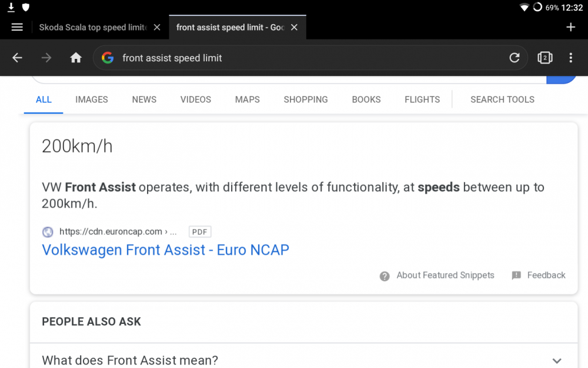Close the front assist speed limit tab

[295, 28]
